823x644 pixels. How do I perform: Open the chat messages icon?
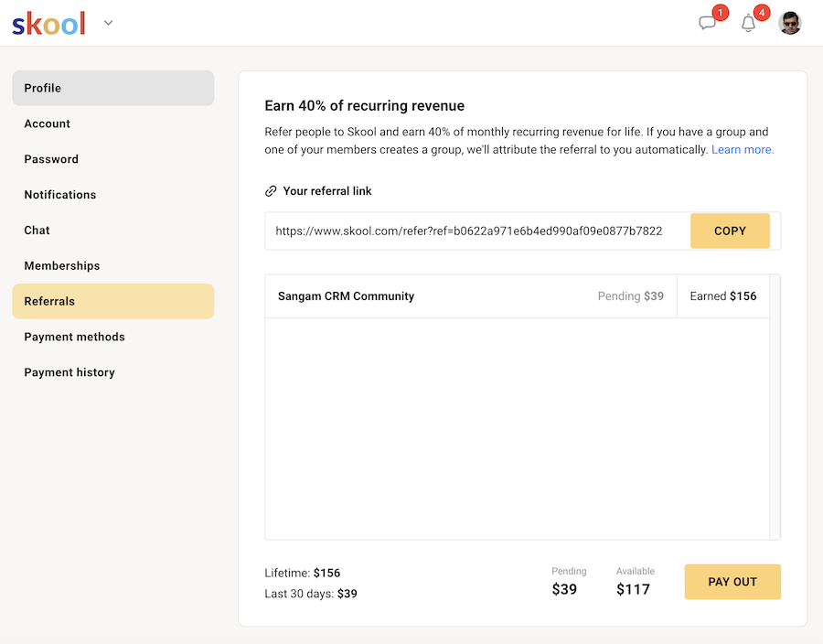(708, 24)
